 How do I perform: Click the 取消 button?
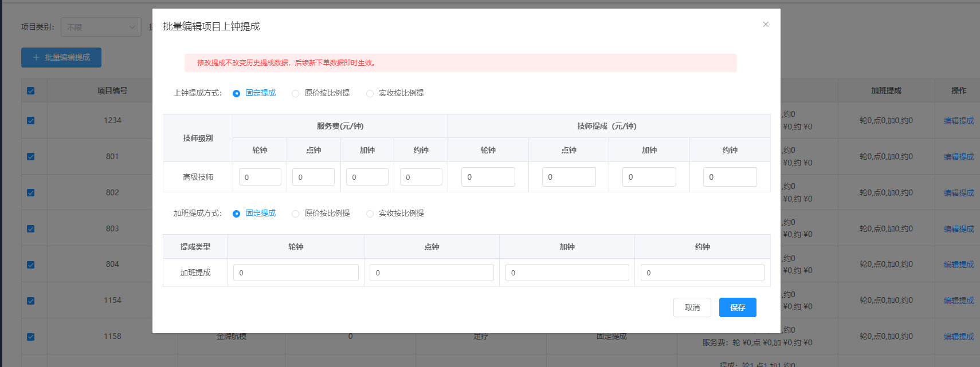[692, 307]
